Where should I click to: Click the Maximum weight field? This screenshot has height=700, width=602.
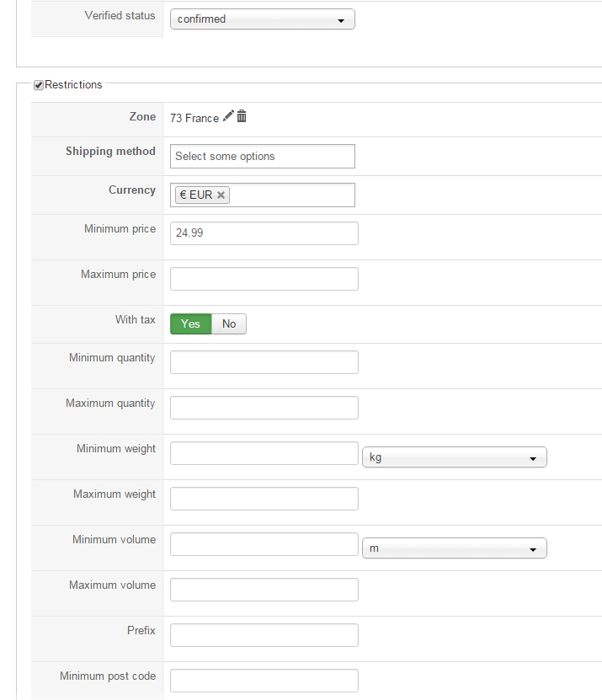tap(264, 499)
